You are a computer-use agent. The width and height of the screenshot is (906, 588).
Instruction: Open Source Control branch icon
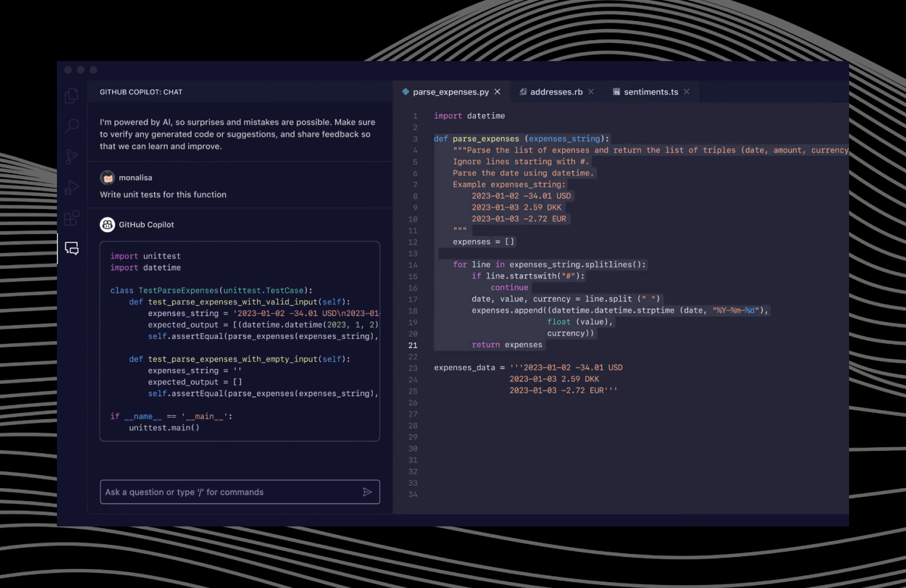[x=71, y=157]
